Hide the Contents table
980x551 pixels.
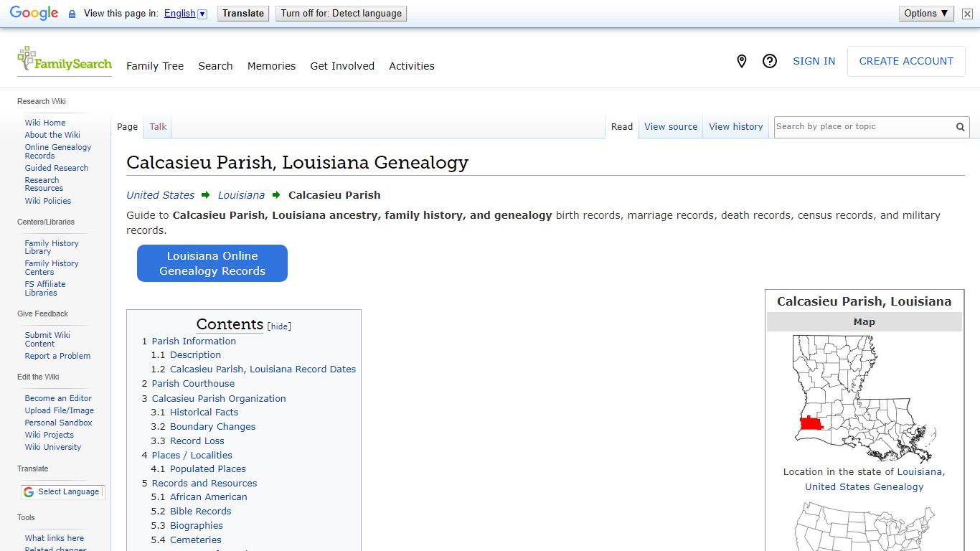click(279, 326)
